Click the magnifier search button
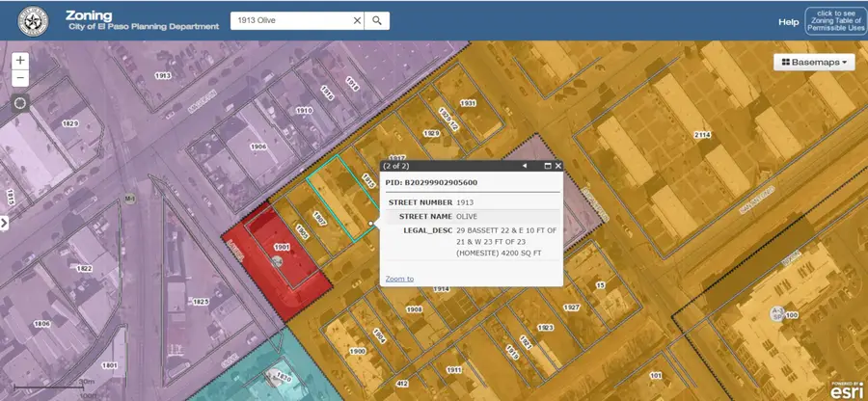Viewport: 868px width, 401px height. [378, 20]
